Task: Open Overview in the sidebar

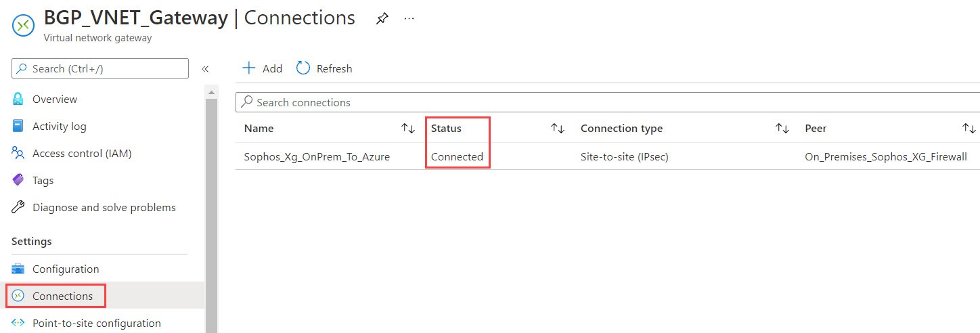Action: click(55, 99)
